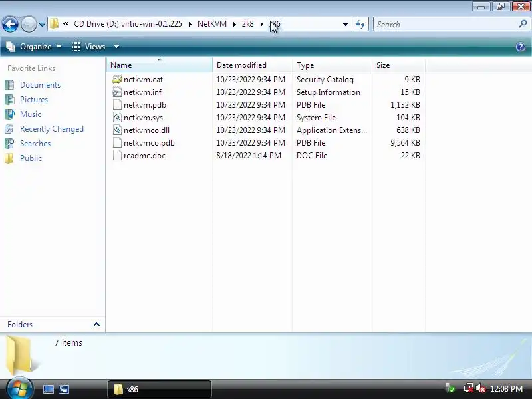
Task: Navigate to CD Drive (D:) virtio-win-0.1.225
Action: click(128, 24)
